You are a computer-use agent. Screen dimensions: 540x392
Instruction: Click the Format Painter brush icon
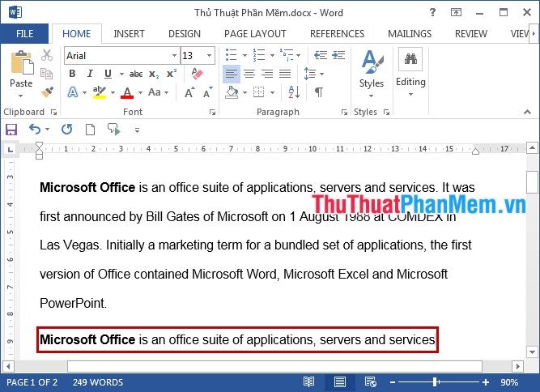pyautogui.click(x=47, y=92)
